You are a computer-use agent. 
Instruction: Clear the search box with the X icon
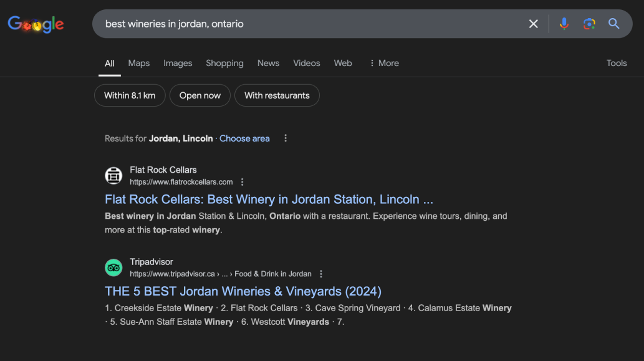pos(533,24)
